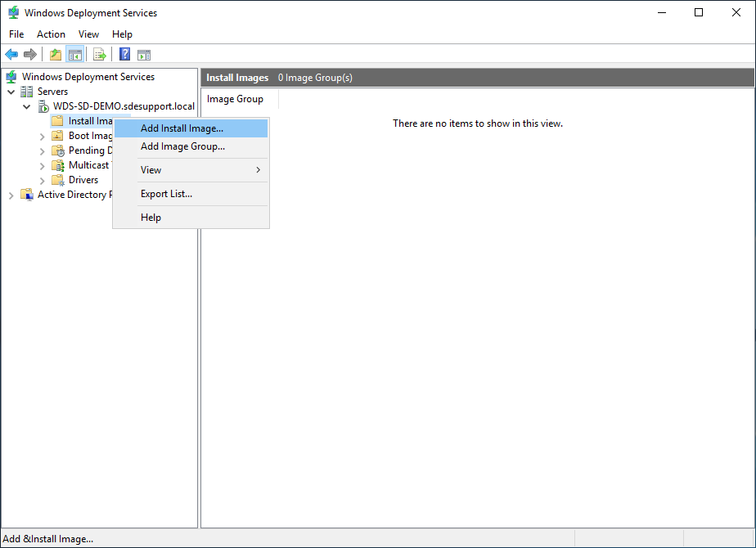Click the Install Images folder icon
Screen dimensions: 756x548
click(x=57, y=121)
